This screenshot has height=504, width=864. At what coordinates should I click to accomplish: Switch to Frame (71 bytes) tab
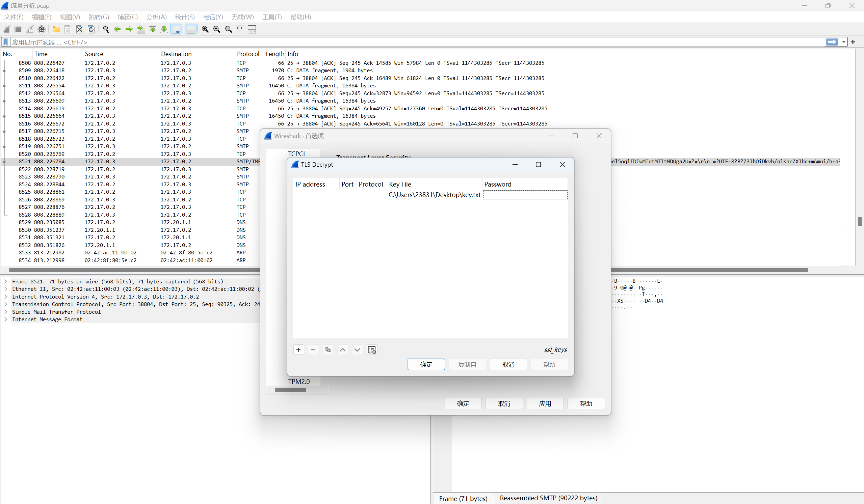463,499
